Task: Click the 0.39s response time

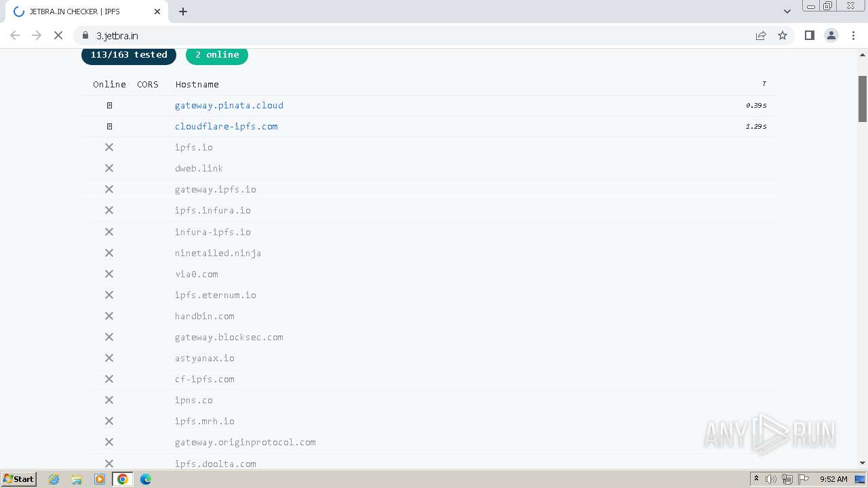Action: [756, 105]
